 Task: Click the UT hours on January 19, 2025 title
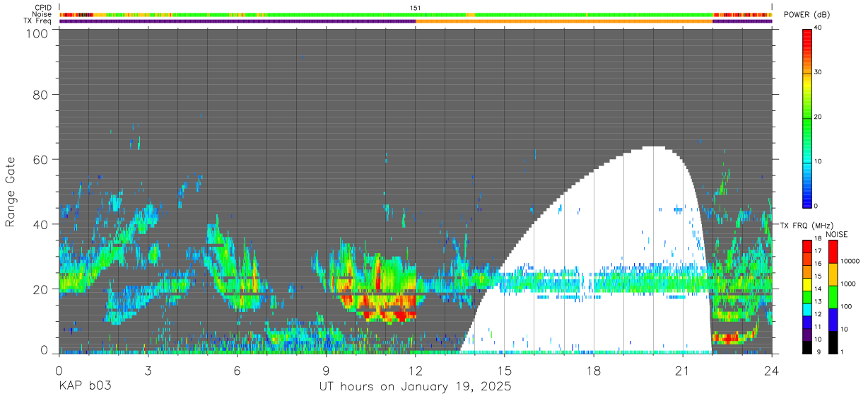(x=415, y=387)
